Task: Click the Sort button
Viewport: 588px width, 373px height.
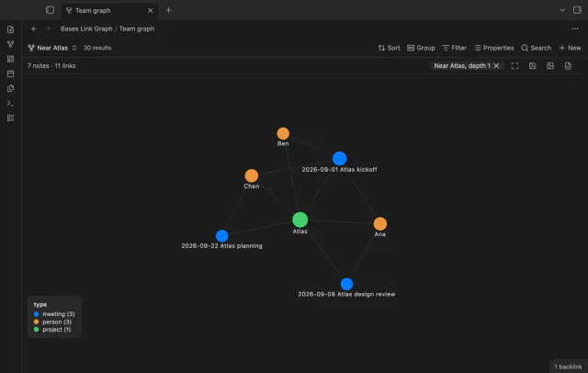Action: pyautogui.click(x=389, y=48)
